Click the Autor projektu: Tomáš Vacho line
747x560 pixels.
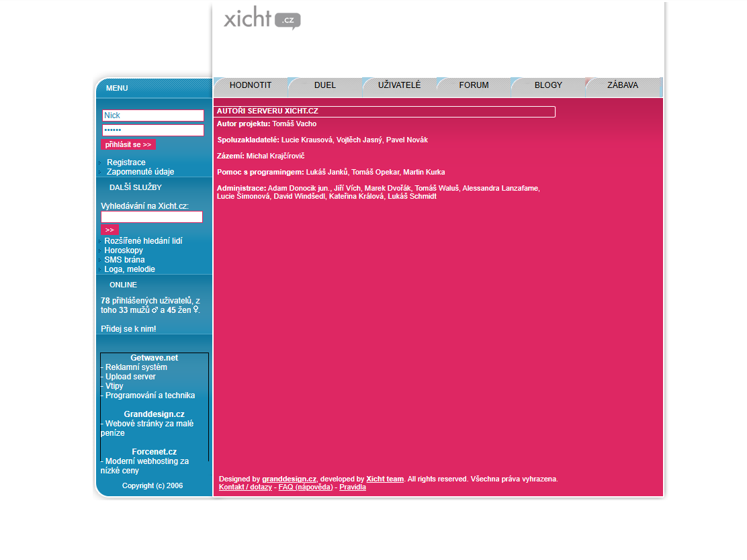pos(267,124)
